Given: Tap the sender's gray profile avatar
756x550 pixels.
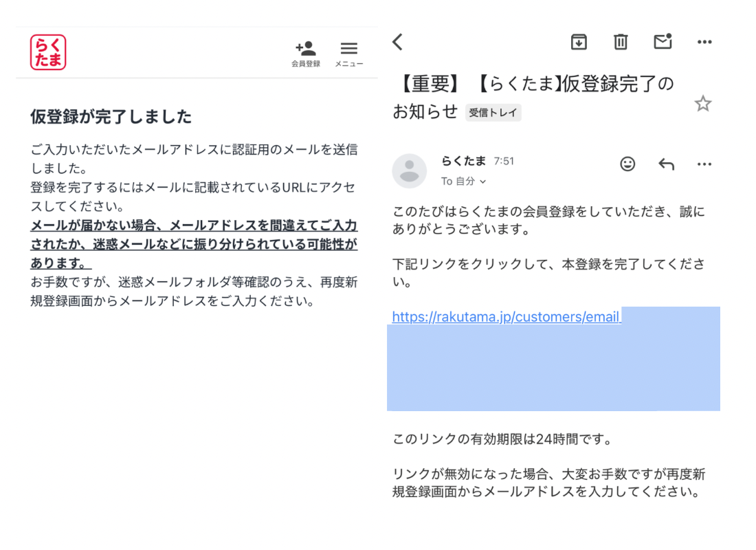Looking at the screenshot, I should (x=410, y=171).
